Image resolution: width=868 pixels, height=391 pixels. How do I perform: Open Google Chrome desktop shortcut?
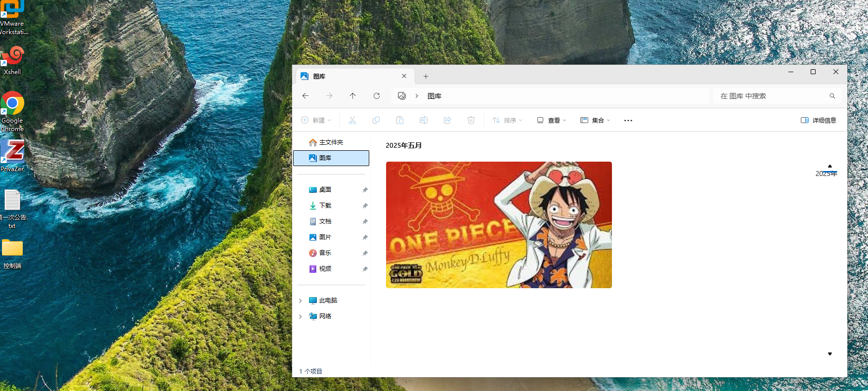click(x=12, y=112)
